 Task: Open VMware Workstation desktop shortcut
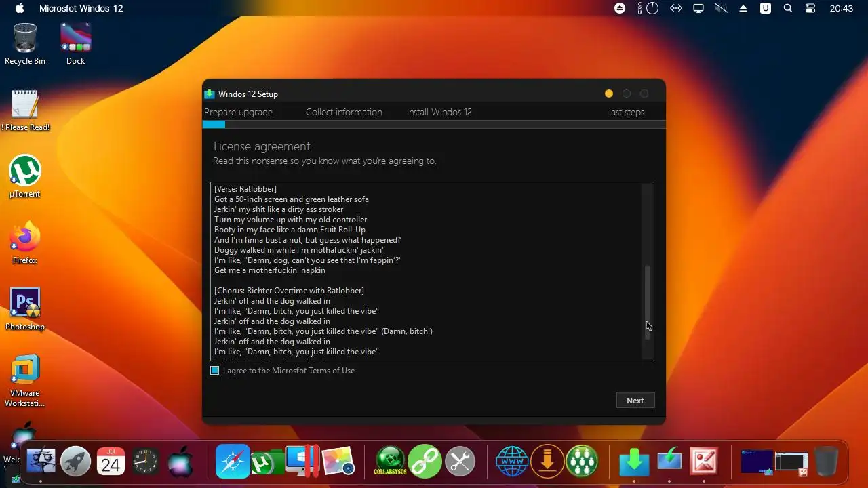pyautogui.click(x=25, y=381)
